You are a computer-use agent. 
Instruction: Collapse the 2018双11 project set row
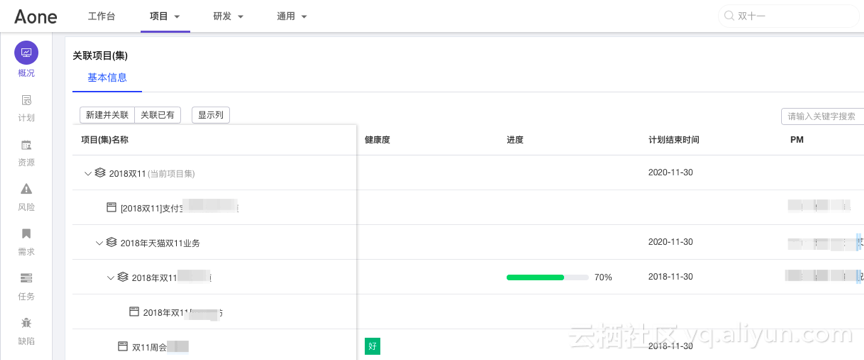(x=88, y=174)
